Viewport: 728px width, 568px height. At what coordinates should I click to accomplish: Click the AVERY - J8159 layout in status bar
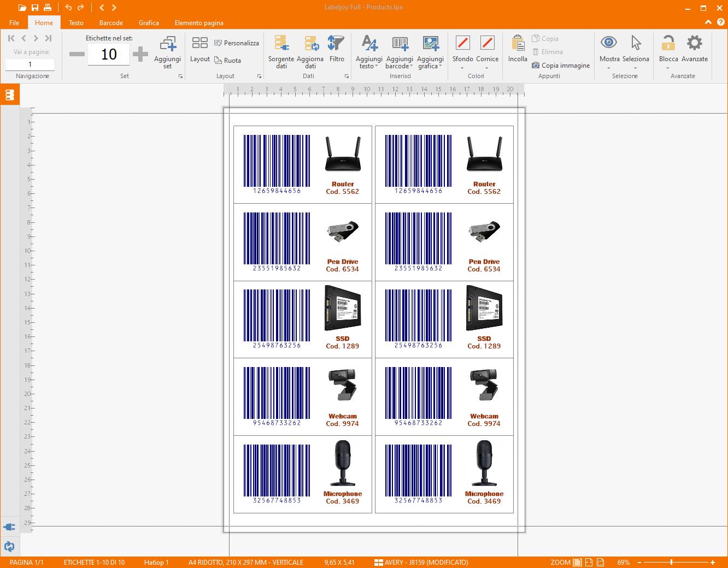click(x=421, y=563)
